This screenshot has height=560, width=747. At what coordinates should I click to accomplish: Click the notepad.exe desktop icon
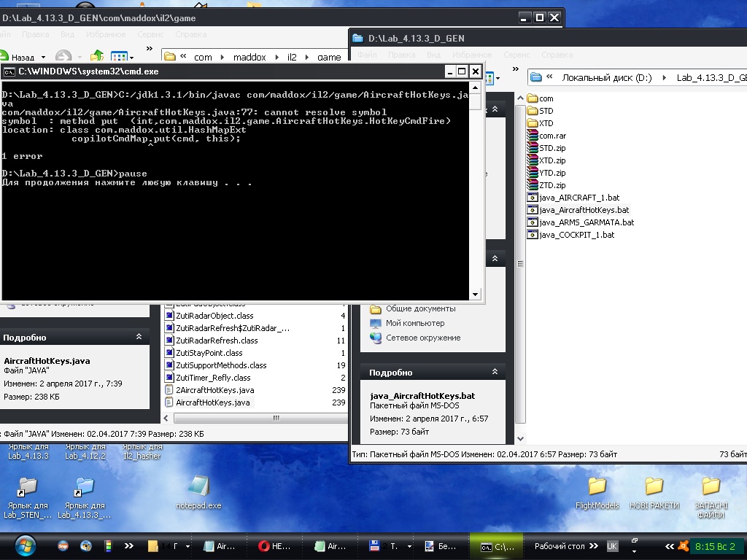(x=198, y=487)
